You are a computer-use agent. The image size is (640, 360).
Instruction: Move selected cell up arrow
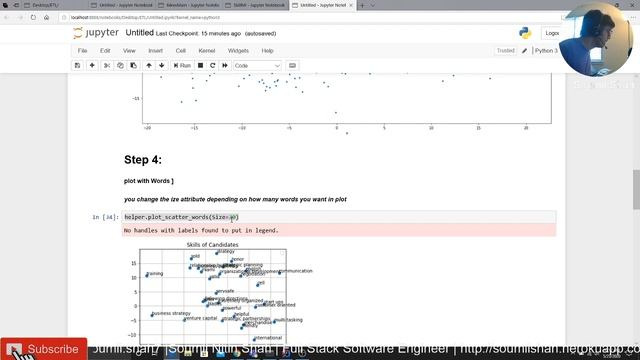149,65
